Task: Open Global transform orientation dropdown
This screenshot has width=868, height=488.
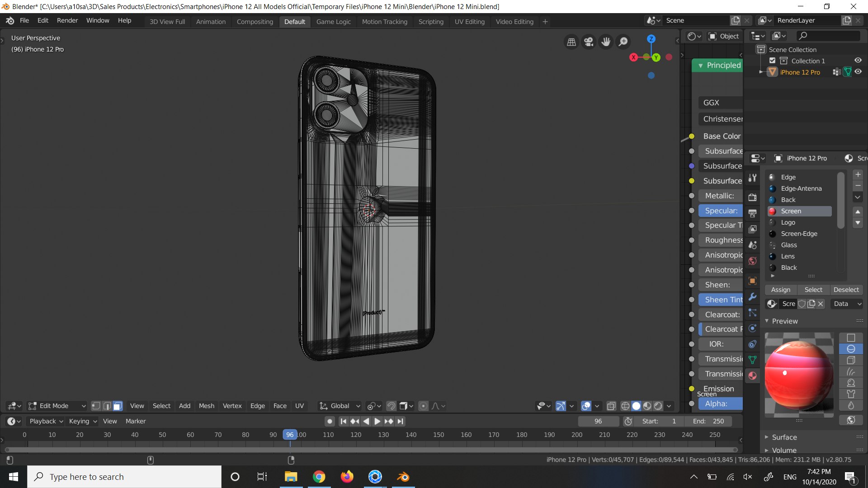Action: click(340, 406)
